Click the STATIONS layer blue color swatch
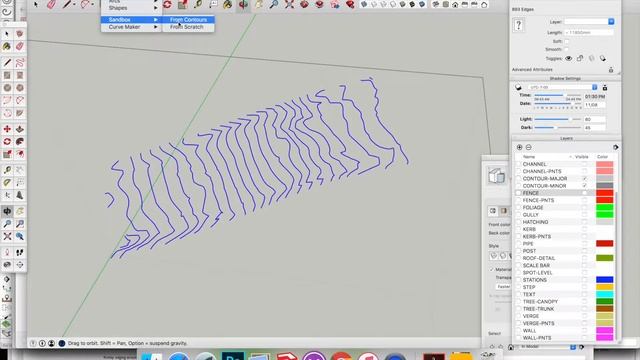 (604, 280)
